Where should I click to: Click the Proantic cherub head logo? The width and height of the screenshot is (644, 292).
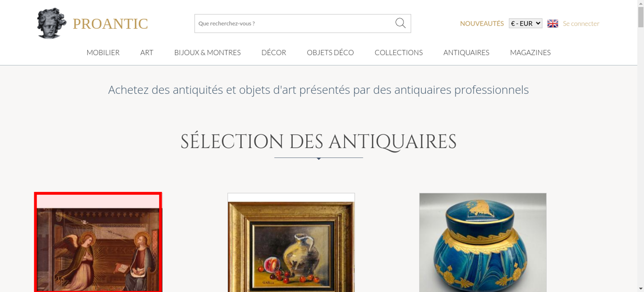[52, 23]
